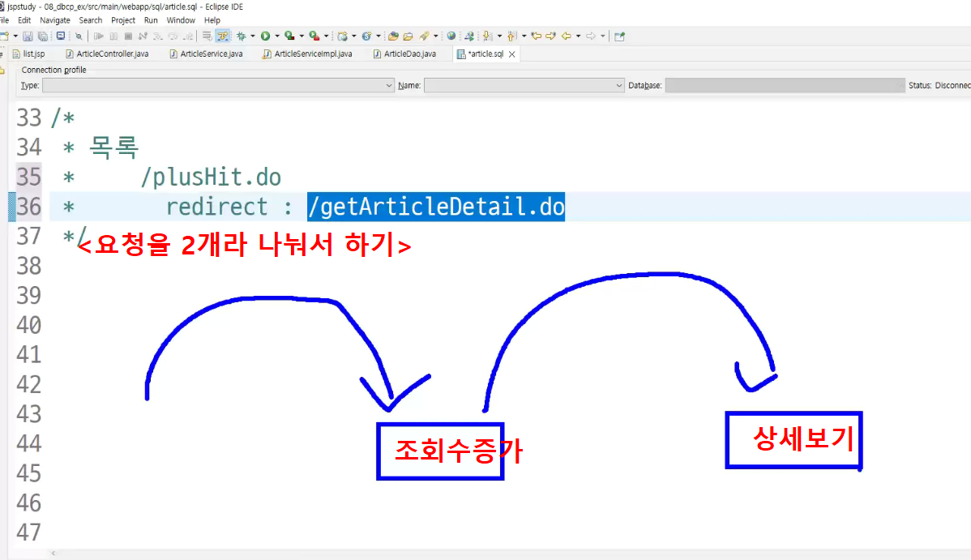Click the Open Task folder icon
971x560 pixels.
pos(408,36)
